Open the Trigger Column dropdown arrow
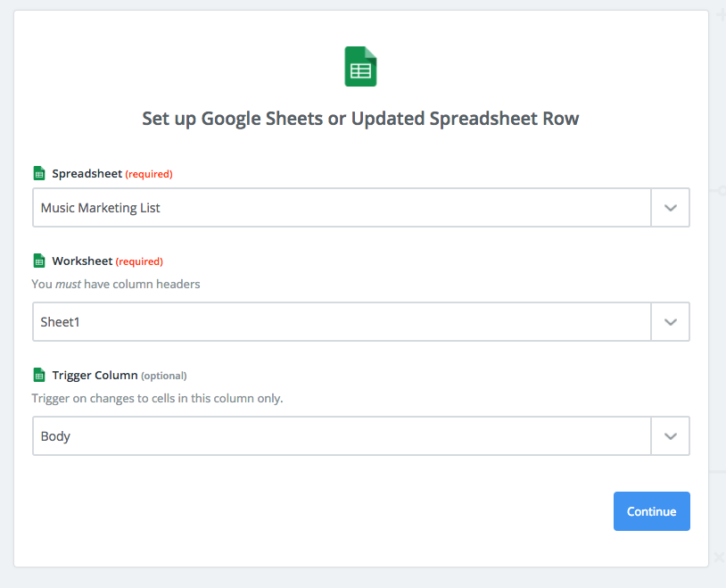The width and height of the screenshot is (726, 588). (x=670, y=435)
